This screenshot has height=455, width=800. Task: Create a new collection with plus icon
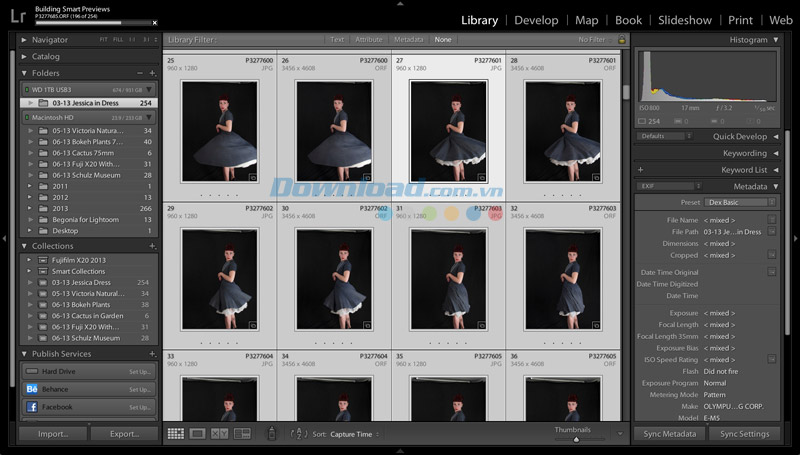[x=152, y=246]
